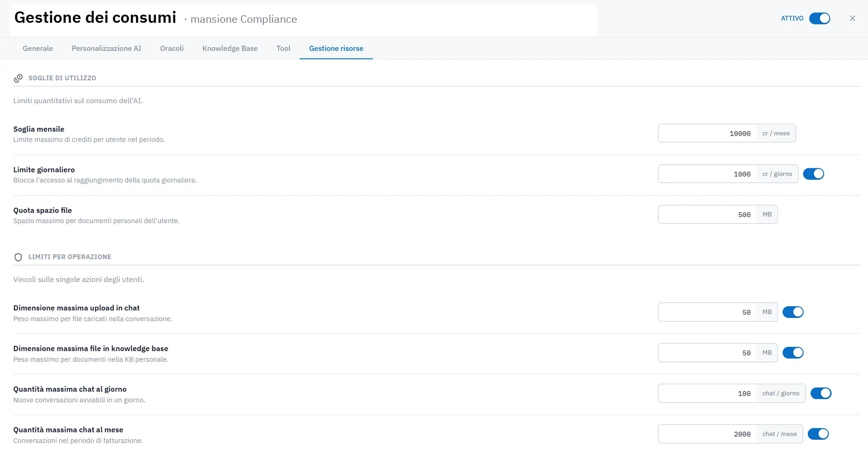Click the 'SOGLIE DI UTILIZZO' section heading

click(62, 78)
